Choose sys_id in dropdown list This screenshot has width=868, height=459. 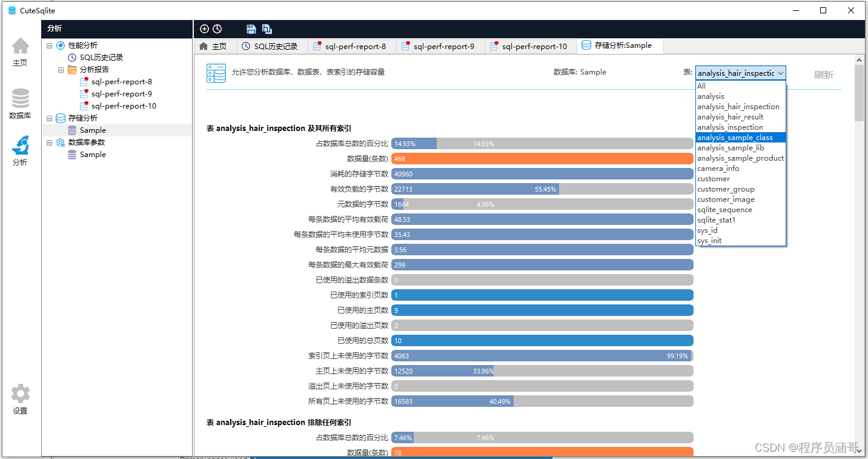pos(741,230)
